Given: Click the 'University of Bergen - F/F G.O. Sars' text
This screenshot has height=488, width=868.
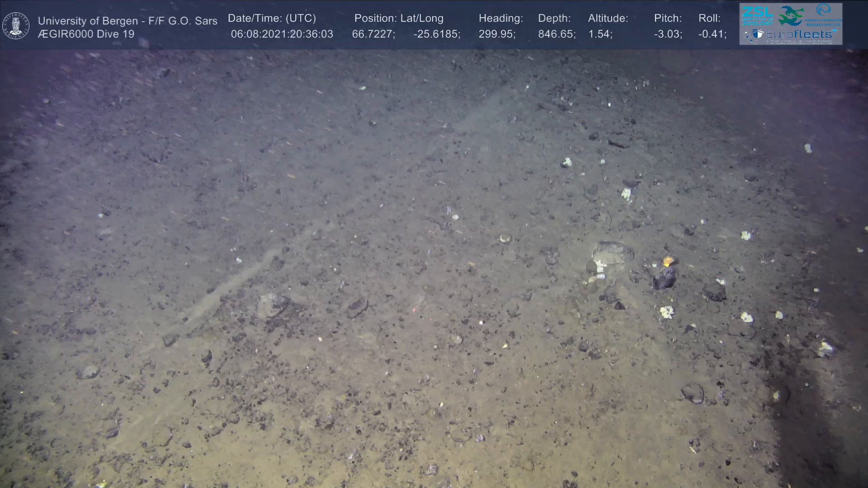Looking at the screenshot, I should (x=127, y=21).
